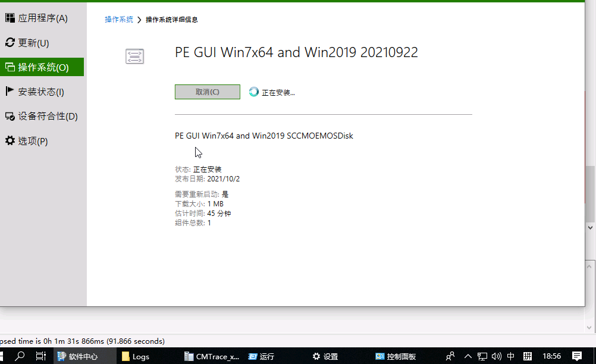Click the 发布日期 2021/10/2 line

pyautogui.click(x=207, y=178)
